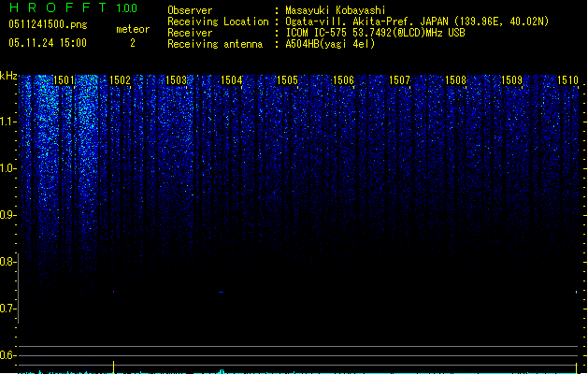
Task: Click the 0.7 kHz axis tick label
Action: click(7, 309)
